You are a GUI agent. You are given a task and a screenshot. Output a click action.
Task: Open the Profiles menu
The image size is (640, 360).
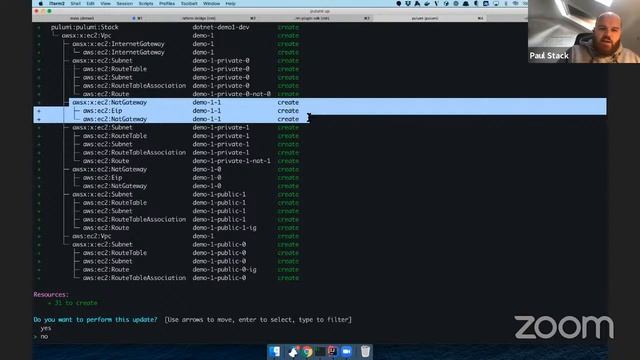coord(167,4)
